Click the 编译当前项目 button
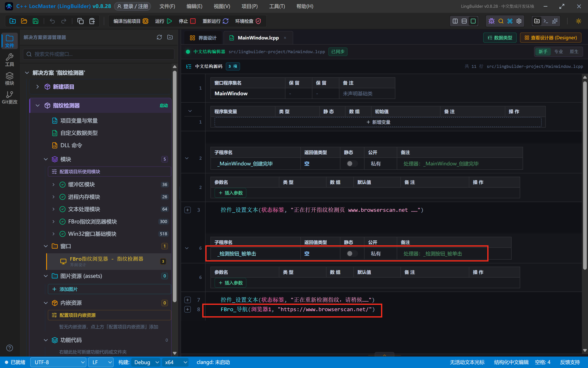 (x=131, y=21)
